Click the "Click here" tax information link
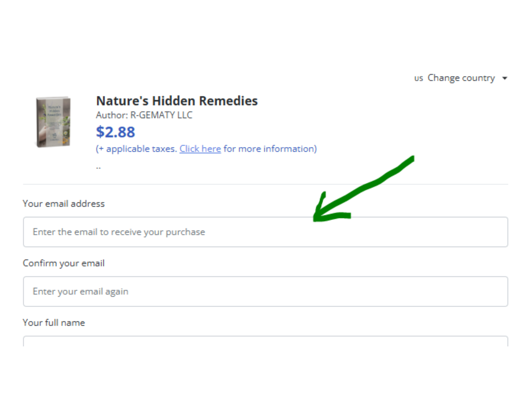The image size is (532, 414). (200, 149)
